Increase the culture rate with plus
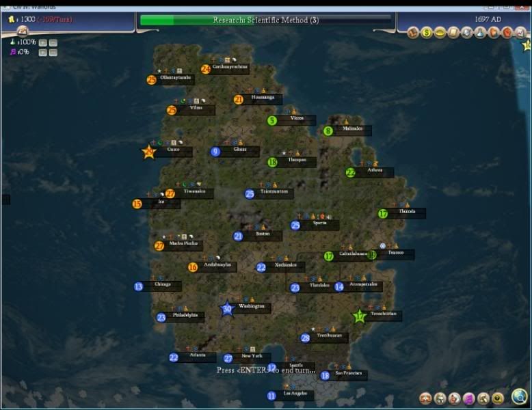This screenshot has width=532, height=410. [43, 53]
